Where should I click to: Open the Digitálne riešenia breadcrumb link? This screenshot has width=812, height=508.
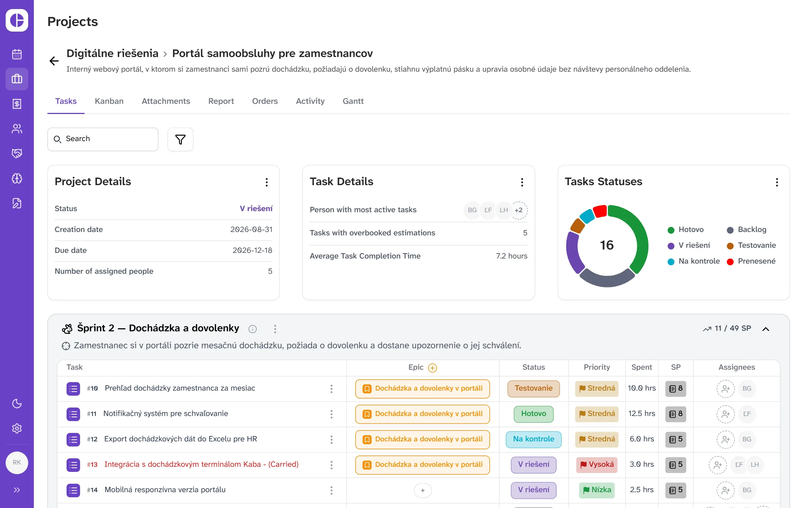coord(112,53)
